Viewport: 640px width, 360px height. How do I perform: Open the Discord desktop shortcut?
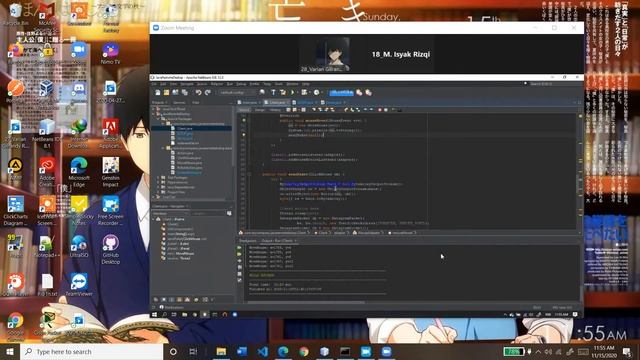pos(79,92)
